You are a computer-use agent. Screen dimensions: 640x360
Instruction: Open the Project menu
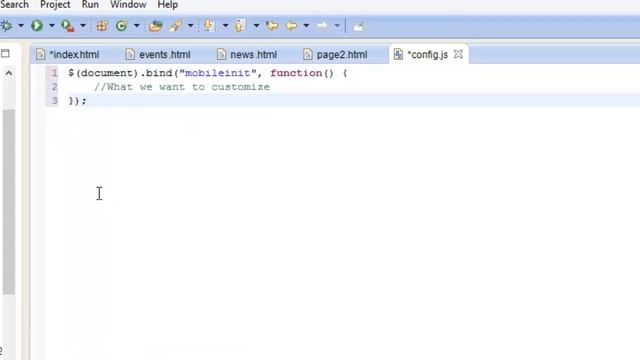click(x=55, y=5)
